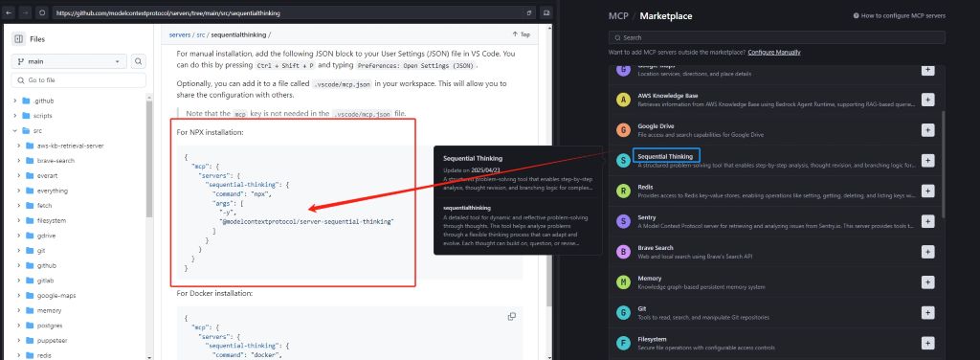The width and height of the screenshot is (980, 360).
Task: Add the Brave Search server
Action: coord(928,252)
